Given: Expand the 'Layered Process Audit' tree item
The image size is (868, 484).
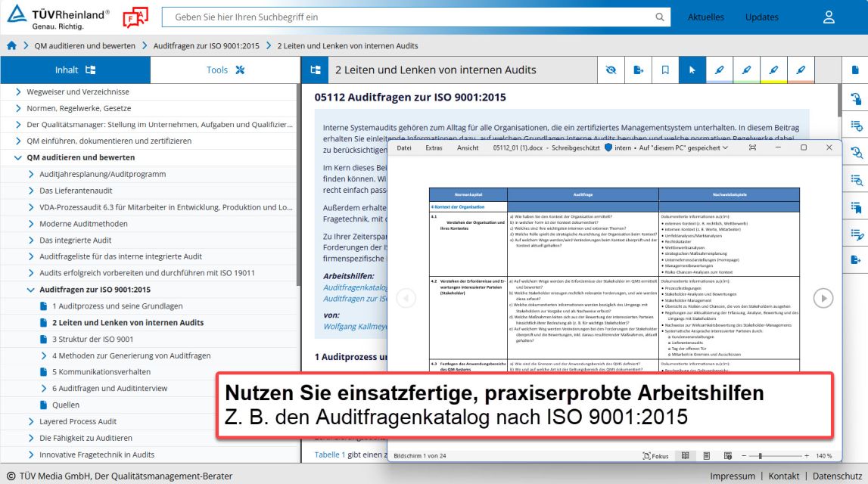Looking at the screenshot, I should click(x=31, y=422).
